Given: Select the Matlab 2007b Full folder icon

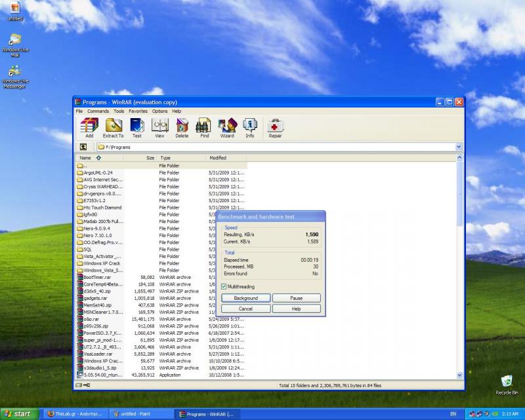Looking at the screenshot, I should (x=79, y=221).
